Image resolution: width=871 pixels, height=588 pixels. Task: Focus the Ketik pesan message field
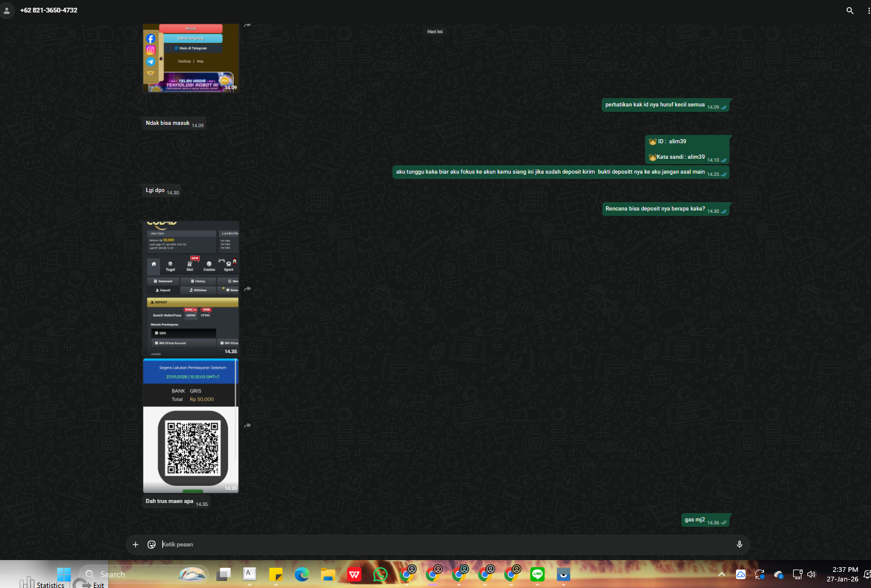pyautogui.click(x=446, y=544)
